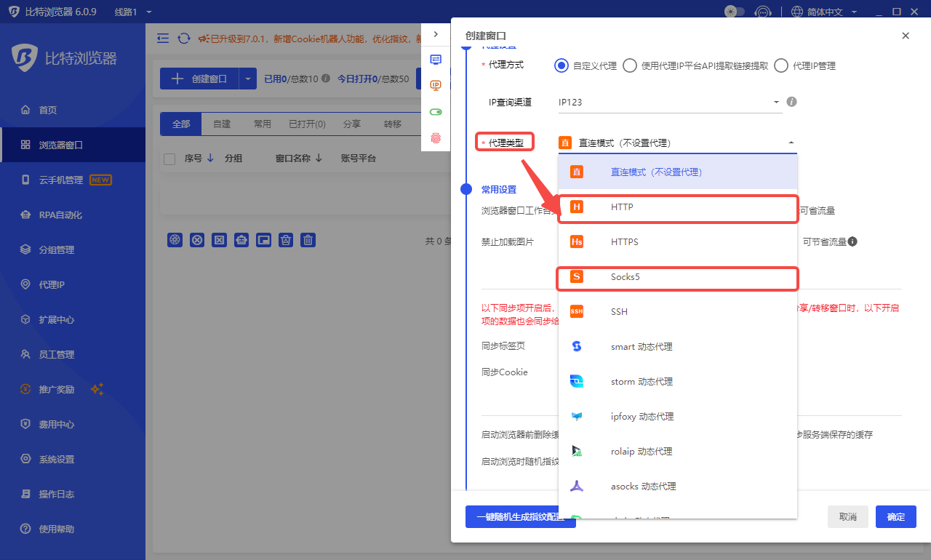Open 扩展中心 in the sidebar
This screenshot has height=560, width=931.
pos(73,320)
